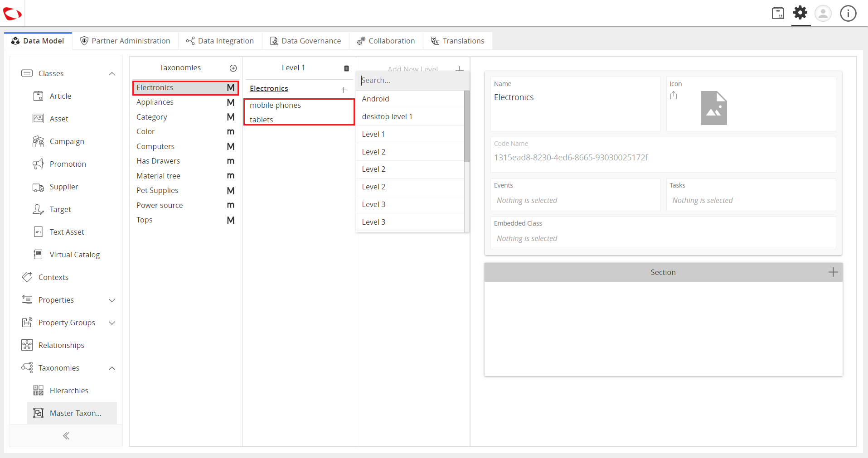The image size is (868, 458).
Task: Select Category taxonomy
Action: pyautogui.click(x=185, y=117)
